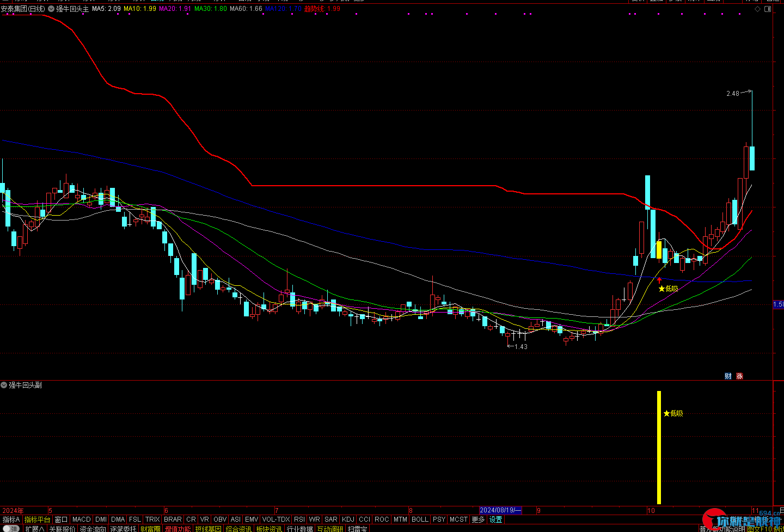784x532 pixels.
Task: Open the 设置 indicator settings
Action: click(x=495, y=519)
